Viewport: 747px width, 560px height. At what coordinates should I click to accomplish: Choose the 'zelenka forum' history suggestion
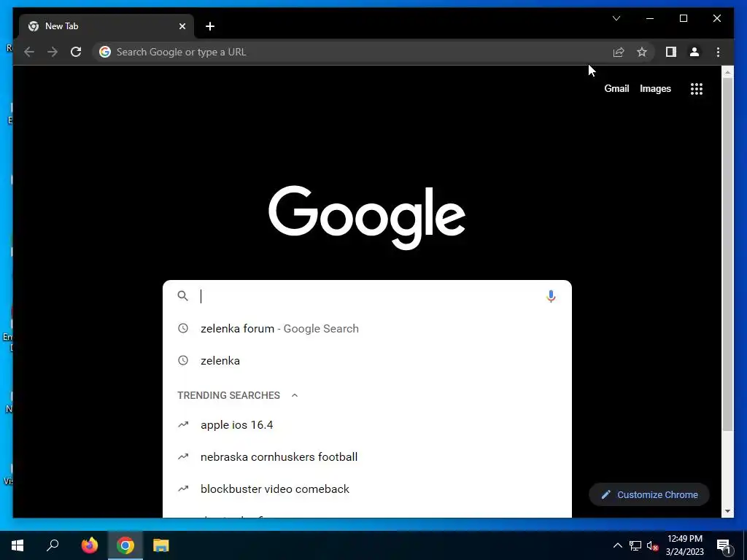point(367,329)
